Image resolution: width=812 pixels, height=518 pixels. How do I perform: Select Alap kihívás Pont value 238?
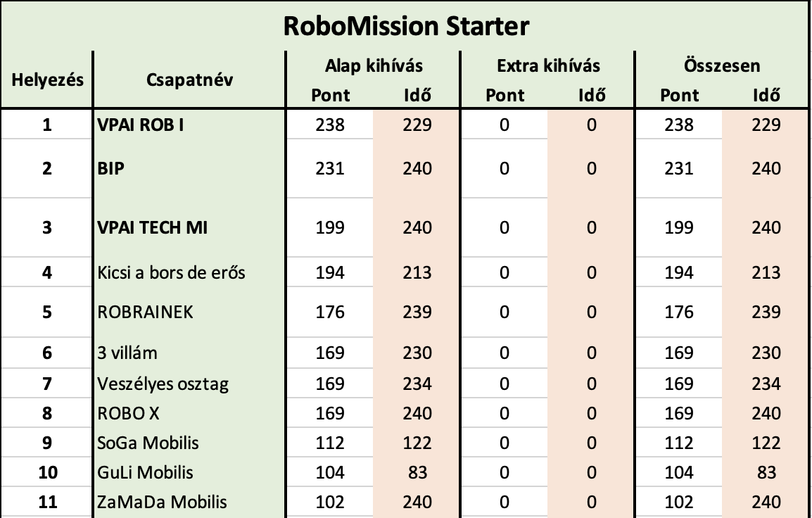point(330,125)
